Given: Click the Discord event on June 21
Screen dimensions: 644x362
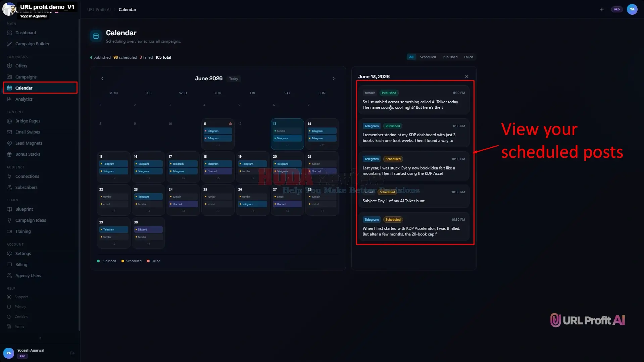Looking at the screenshot, I should pos(322,171).
